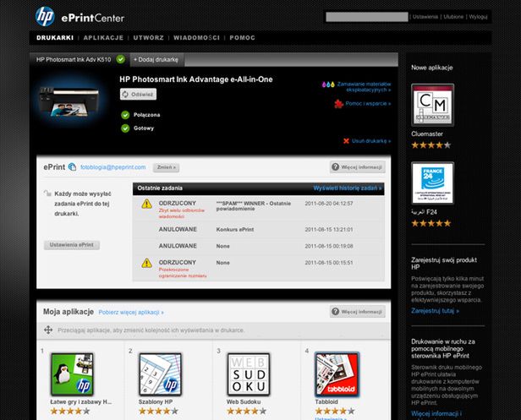This screenshot has width=521, height=420.
Task: Click the fotoblogia@hpeprint.com email link
Action: point(113,167)
